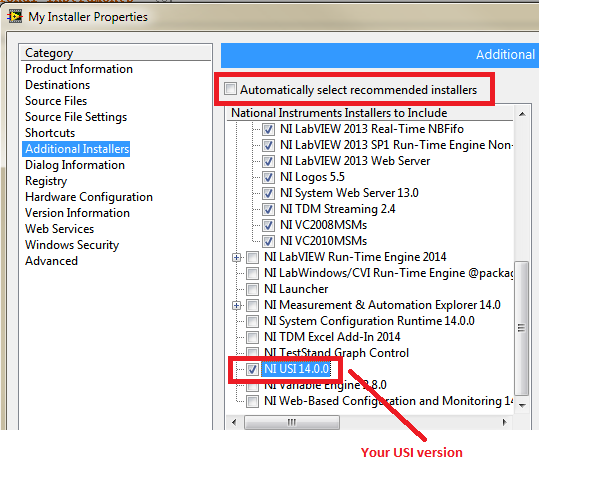Check NI Measurement & Automation Explorer 14.0 checkbox
Screen dimensions: 615x488
(253, 305)
